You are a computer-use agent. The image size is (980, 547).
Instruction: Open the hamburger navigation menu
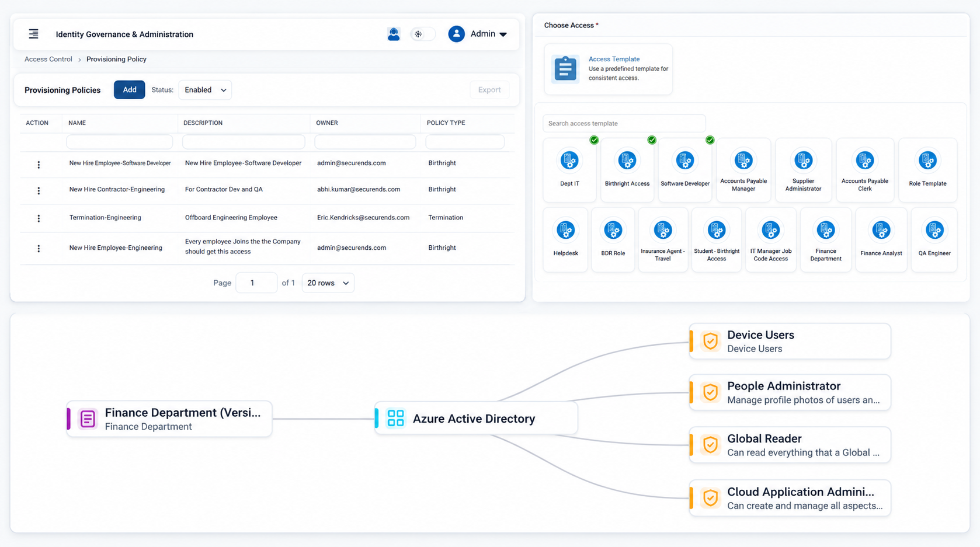tap(34, 34)
